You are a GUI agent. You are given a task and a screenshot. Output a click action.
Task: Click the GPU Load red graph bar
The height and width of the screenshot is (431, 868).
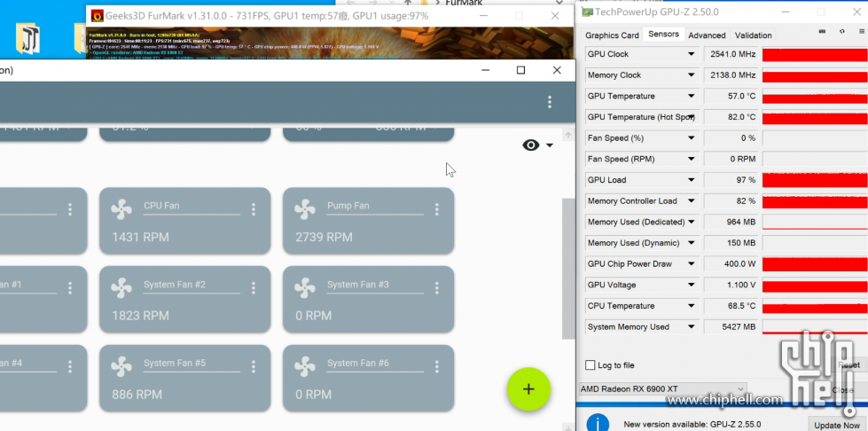[x=814, y=180]
